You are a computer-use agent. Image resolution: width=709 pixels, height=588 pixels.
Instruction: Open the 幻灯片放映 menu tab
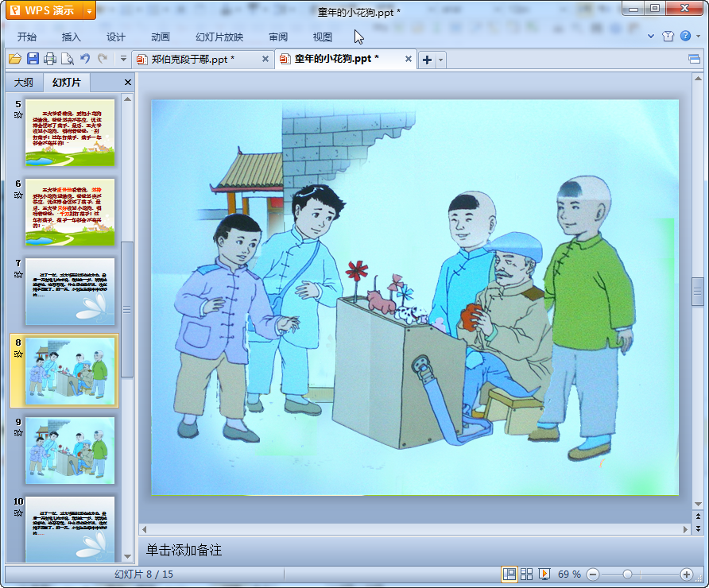pyautogui.click(x=219, y=37)
